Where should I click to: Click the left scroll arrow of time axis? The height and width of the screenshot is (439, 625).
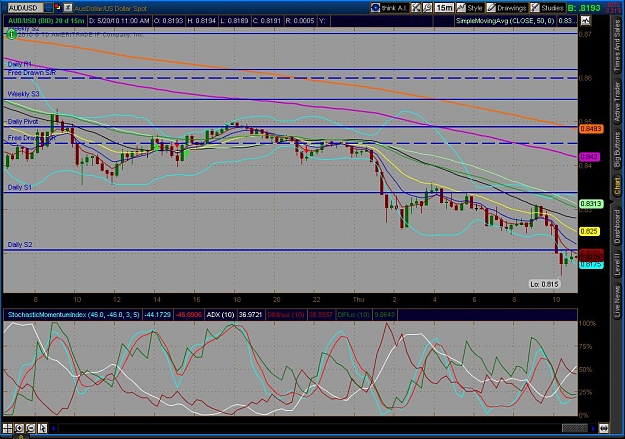[x=53, y=429]
